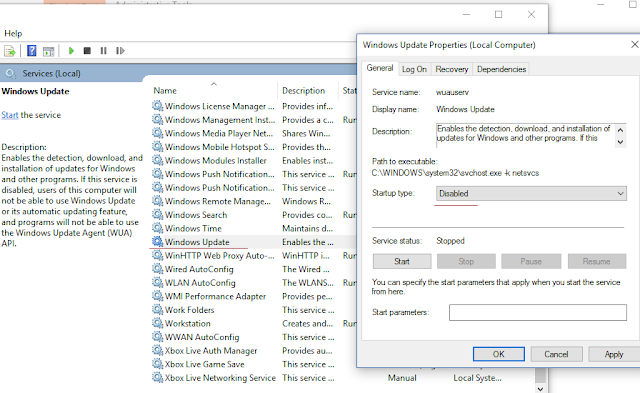This screenshot has height=393, width=640.
Task: Click the gear icon for Windows Search
Action: click(158, 215)
